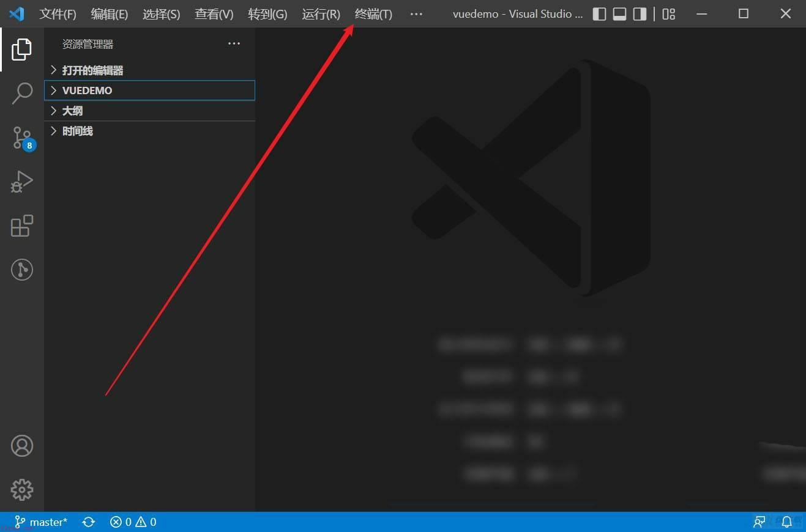The image size is (806, 532).
Task: Click the Synchronize Changes icon in status bar
Action: (89, 522)
